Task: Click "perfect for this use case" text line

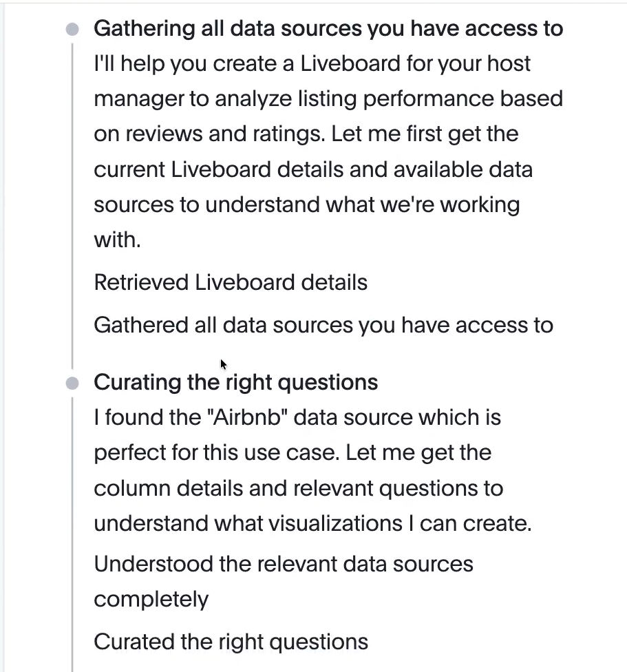Action: point(292,453)
